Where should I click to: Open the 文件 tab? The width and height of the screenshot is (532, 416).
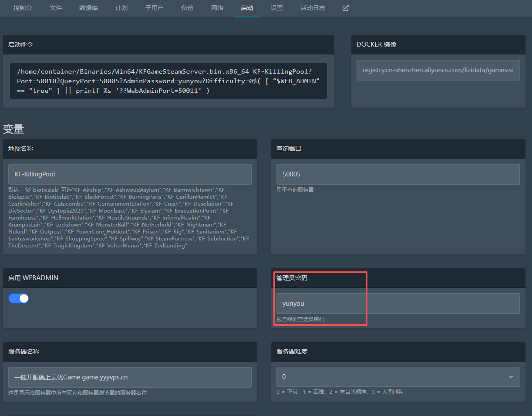[56, 8]
